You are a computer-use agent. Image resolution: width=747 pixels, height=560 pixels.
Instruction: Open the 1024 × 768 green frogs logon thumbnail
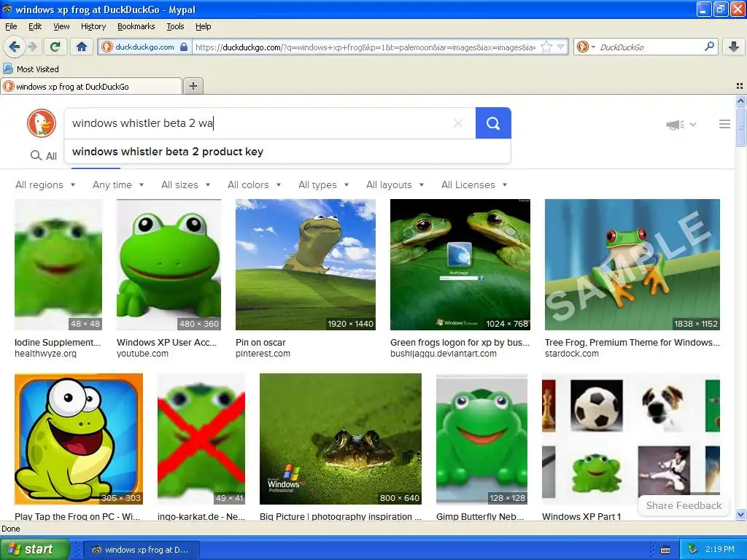click(460, 264)
